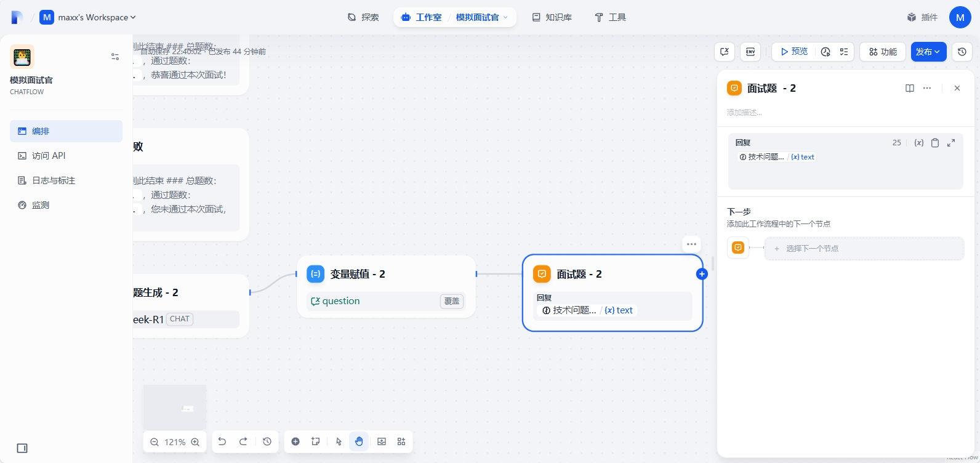This screenshot has width=980, height=463.
Task: Go to 知识库 tab
Action: click(552, 17)
